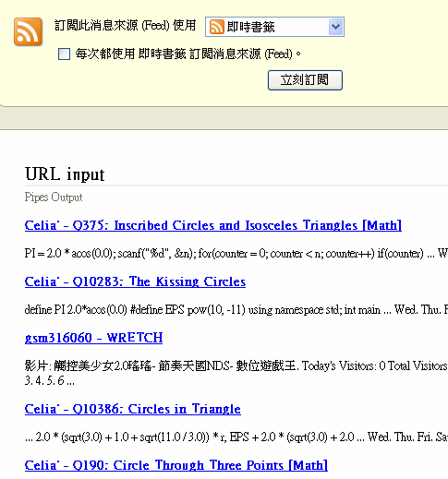Click the URL input feed title
This screenshot has height=479, width=448.
point(65,174)
